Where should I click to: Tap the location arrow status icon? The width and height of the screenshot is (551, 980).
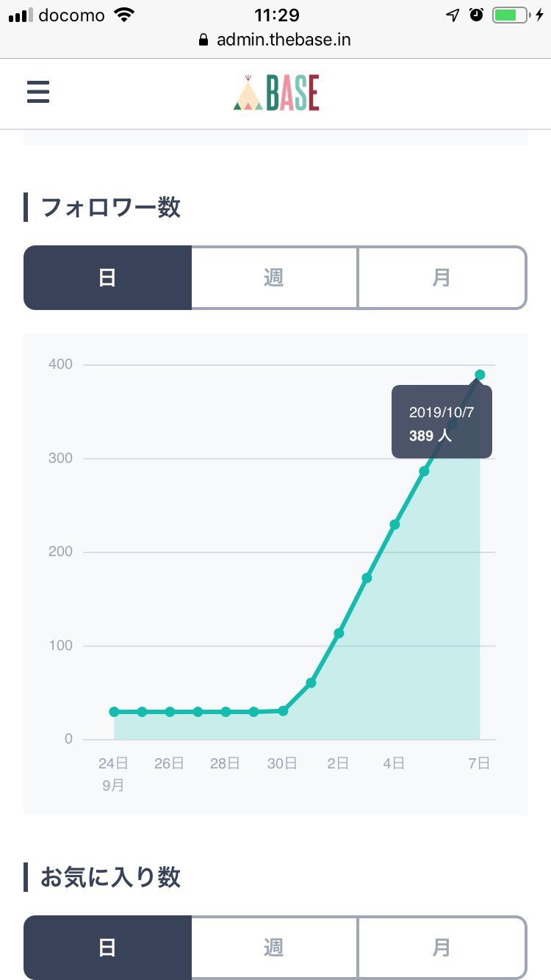click(x=453, y=15)
